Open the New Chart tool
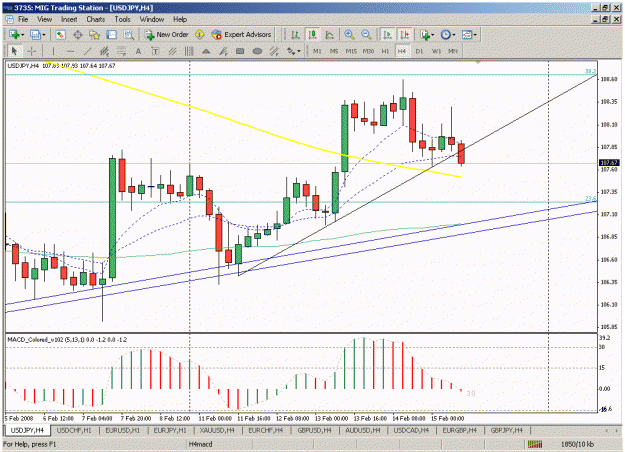The image size is (625, 452). [16, 35]
